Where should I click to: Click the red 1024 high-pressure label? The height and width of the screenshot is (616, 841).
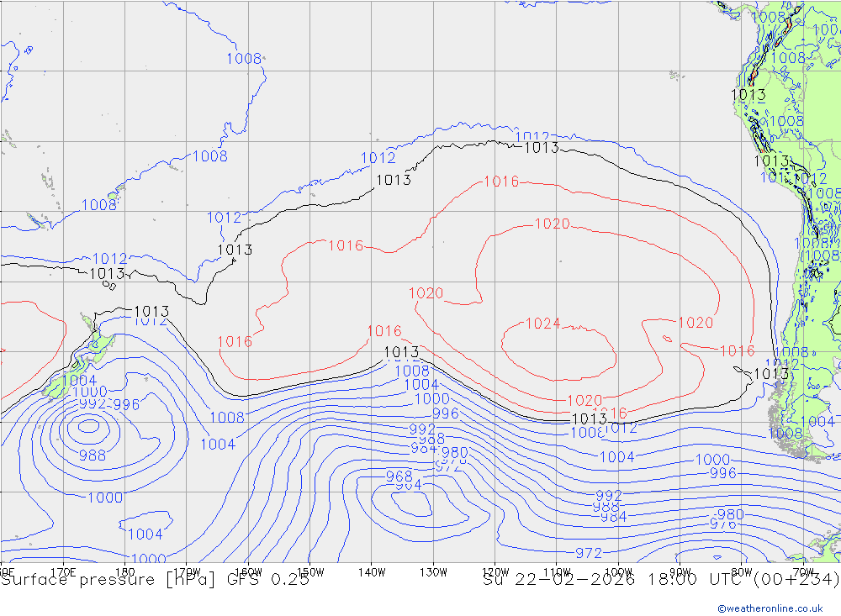[x=542, y=324]
